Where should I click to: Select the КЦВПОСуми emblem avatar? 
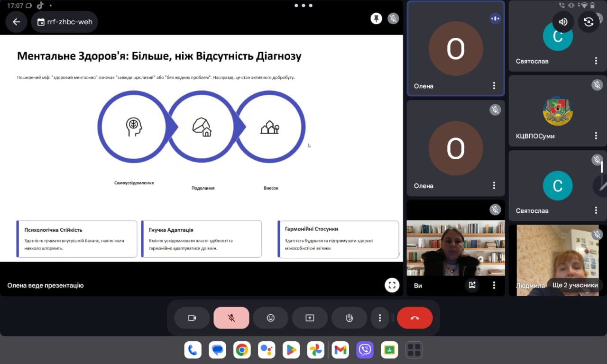pyautogui.click(x=558, y=111)
